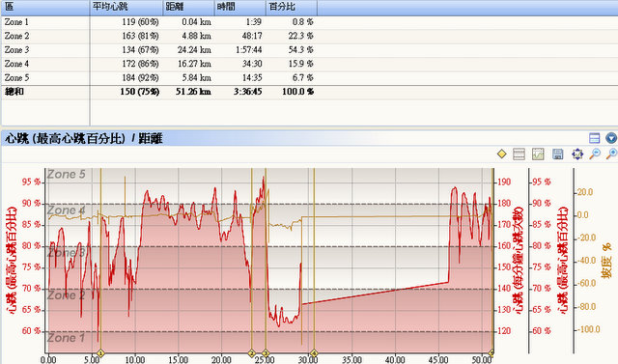The image size is (618, 364).
Task: Click lap marker 4 on the distance axis
Action: pos(314,353)
